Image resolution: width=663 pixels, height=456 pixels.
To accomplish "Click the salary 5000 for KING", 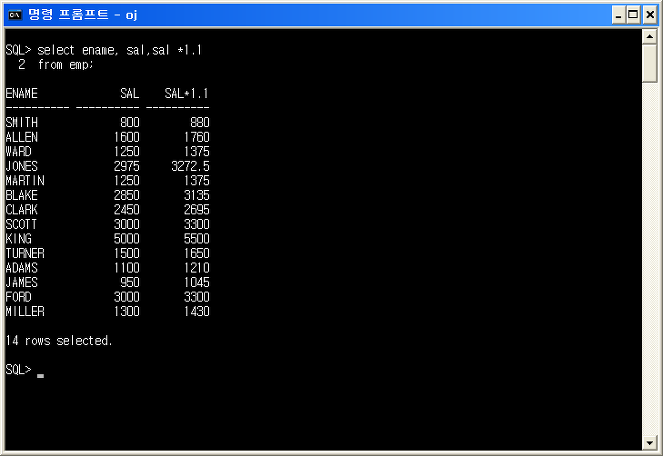I will point(126,239).
